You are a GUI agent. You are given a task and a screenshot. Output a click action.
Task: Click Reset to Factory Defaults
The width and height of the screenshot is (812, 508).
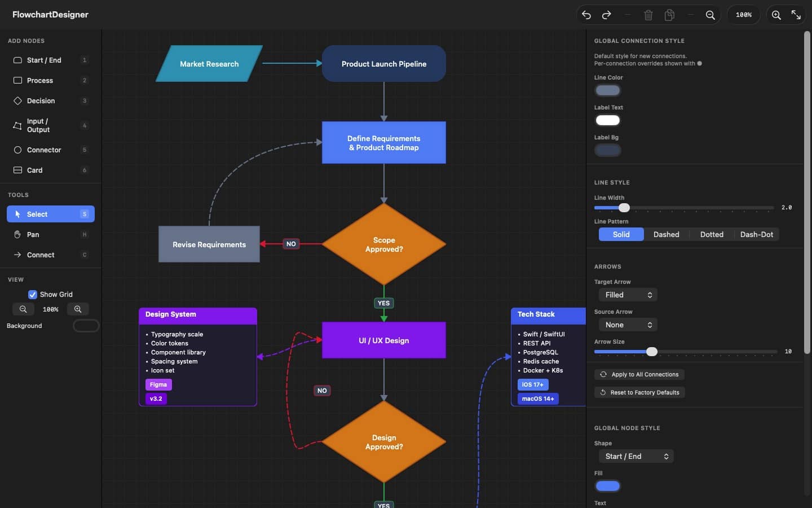pyautogui.click(x=639, y=393)
